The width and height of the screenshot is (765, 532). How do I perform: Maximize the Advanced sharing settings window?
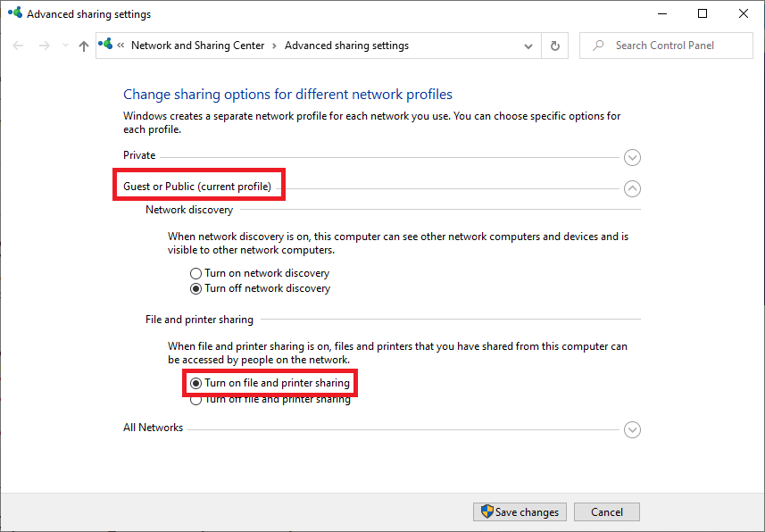click(x=703, y=13)
